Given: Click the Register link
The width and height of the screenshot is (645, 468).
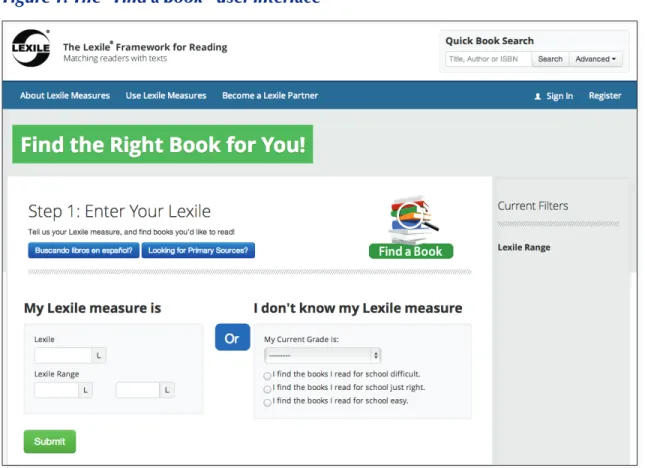Looking at the screenshot, I should tap(605, 96).
